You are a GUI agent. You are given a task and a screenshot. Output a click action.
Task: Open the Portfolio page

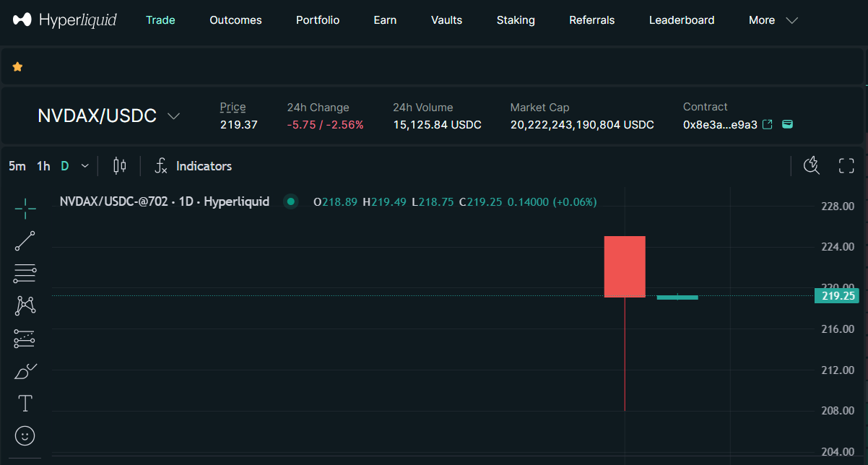click(x=318, y=20)
